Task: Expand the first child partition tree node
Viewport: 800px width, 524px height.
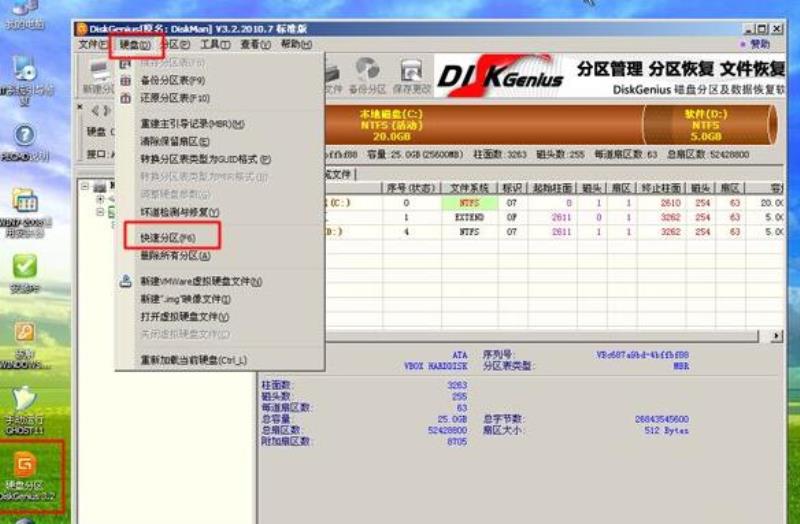Action: click(100, 199)
